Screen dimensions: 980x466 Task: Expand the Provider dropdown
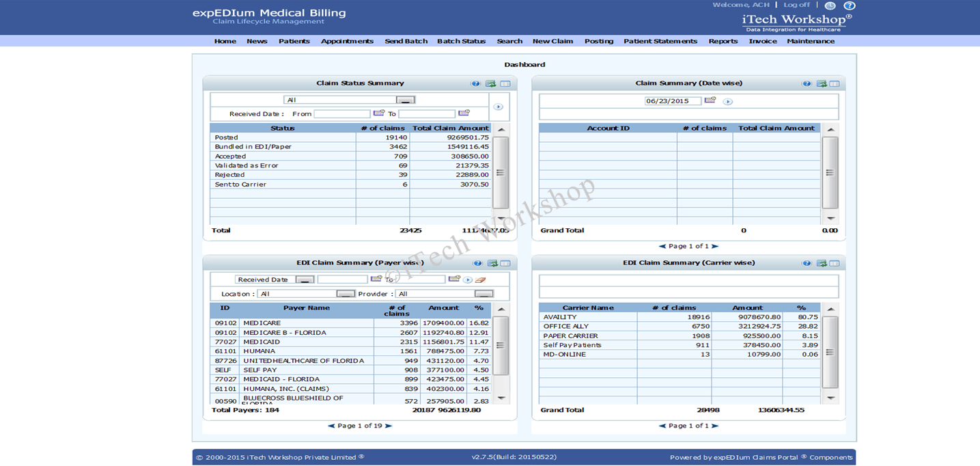[484, 294]
